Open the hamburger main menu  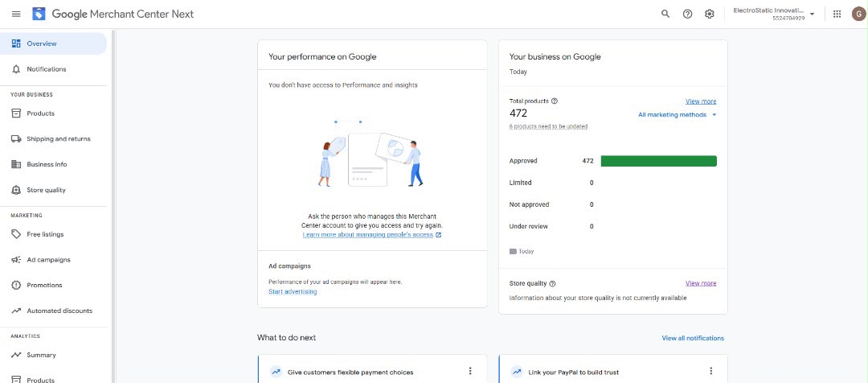point(16,14)
